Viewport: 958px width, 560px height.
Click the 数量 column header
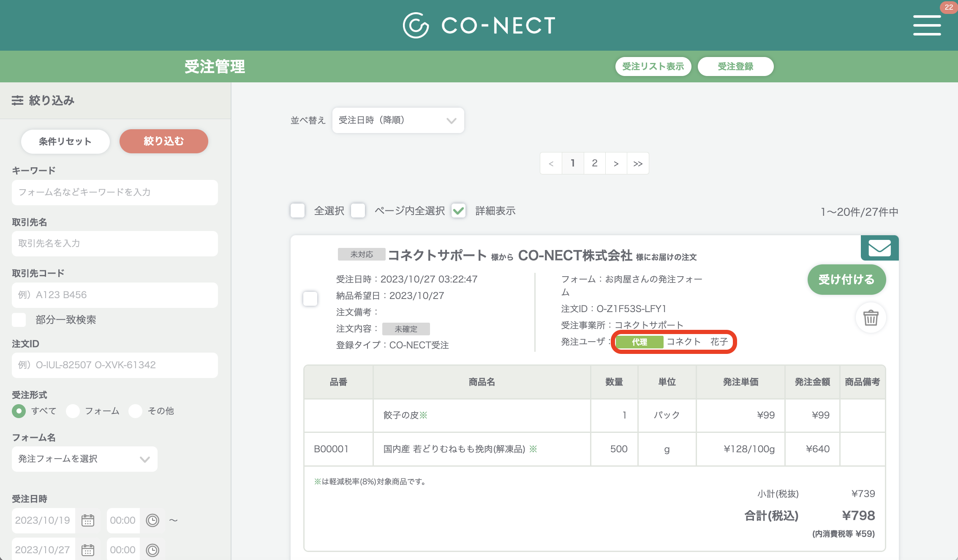(x=614, y=382)
